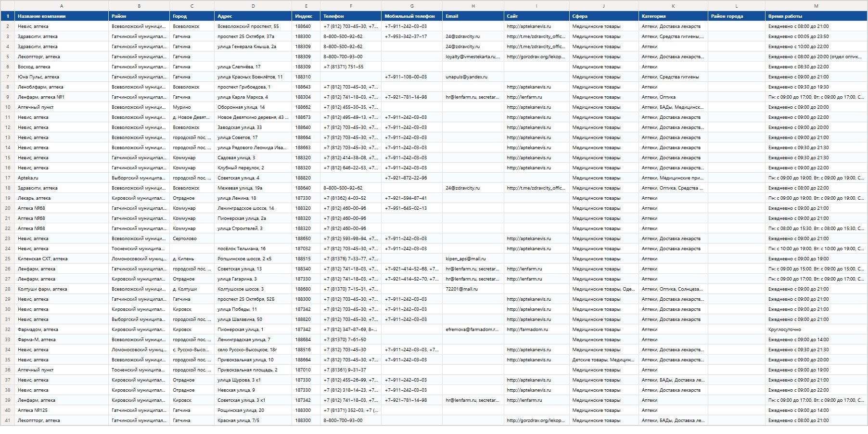Click address "Всеволожский проспект, 55"

click(253, 26)
